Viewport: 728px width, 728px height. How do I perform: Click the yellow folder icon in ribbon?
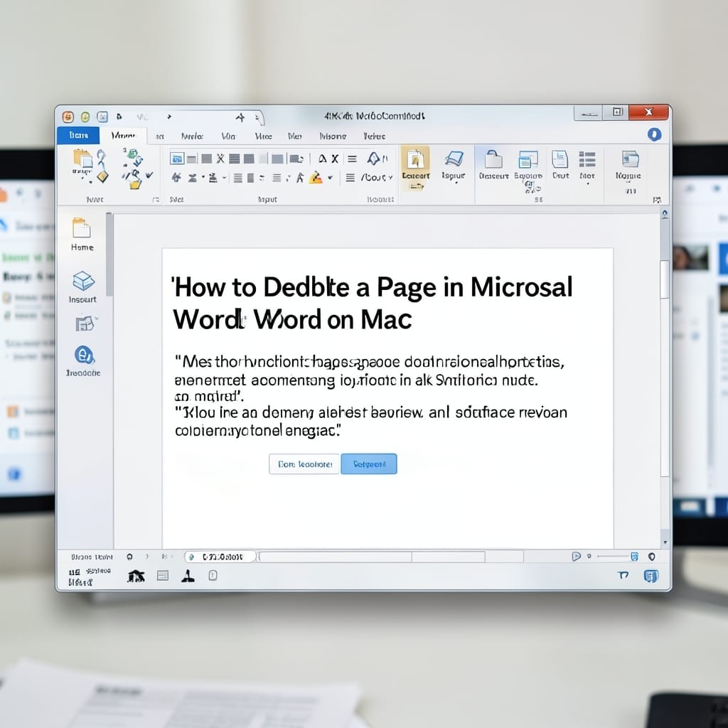click(x=134, y=184)
